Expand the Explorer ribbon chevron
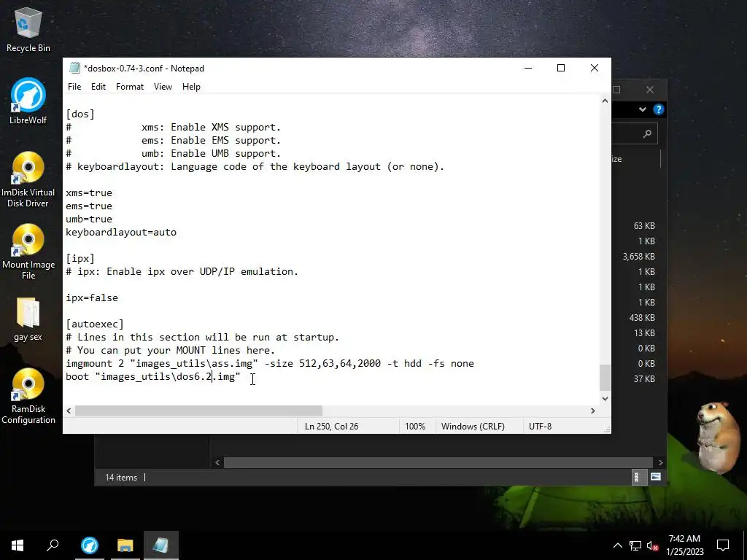The width and height of the screenshot is (747, 560). tap(642, 109)
